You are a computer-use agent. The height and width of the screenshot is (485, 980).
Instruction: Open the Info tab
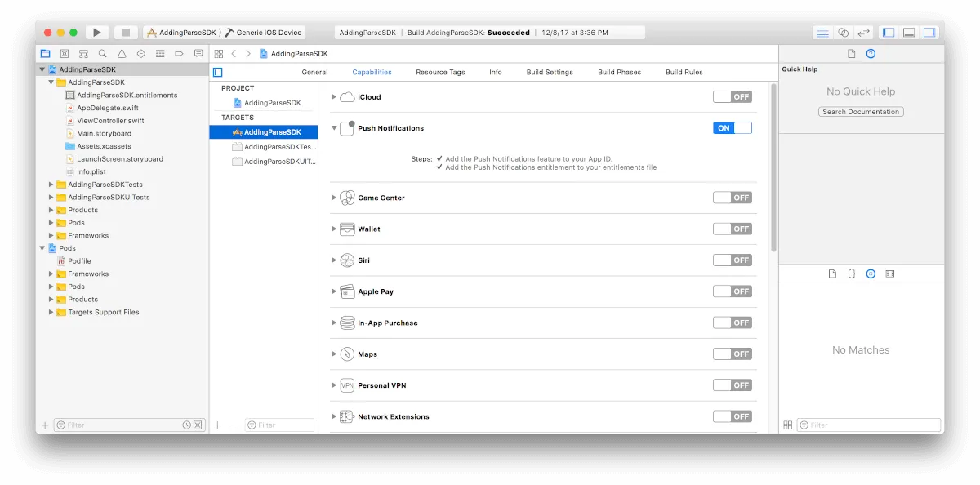[x=496, y=72]
